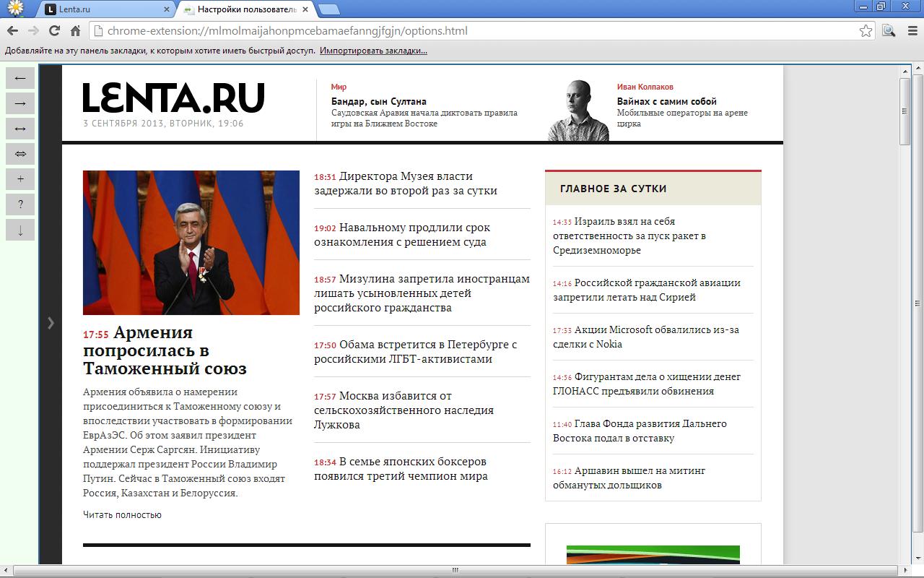Click the outer window vertical scrollbar

tap(918, 303)
